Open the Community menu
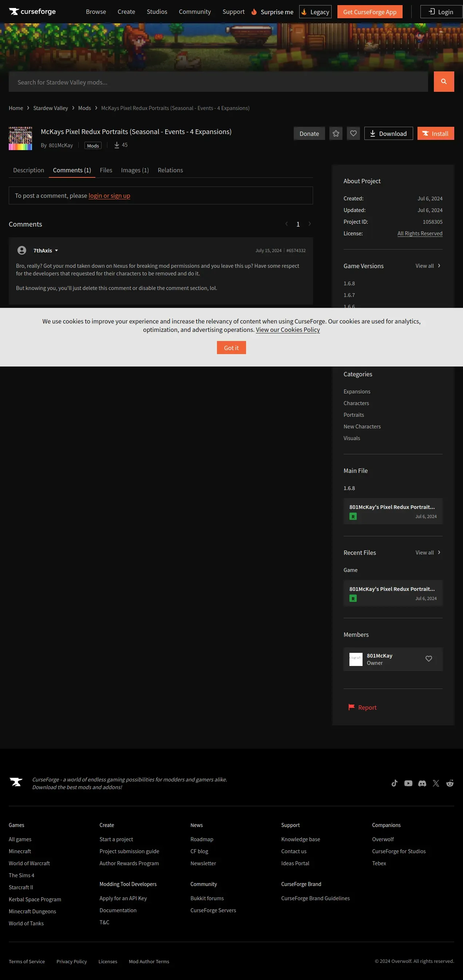 click(x=195, y=12)
